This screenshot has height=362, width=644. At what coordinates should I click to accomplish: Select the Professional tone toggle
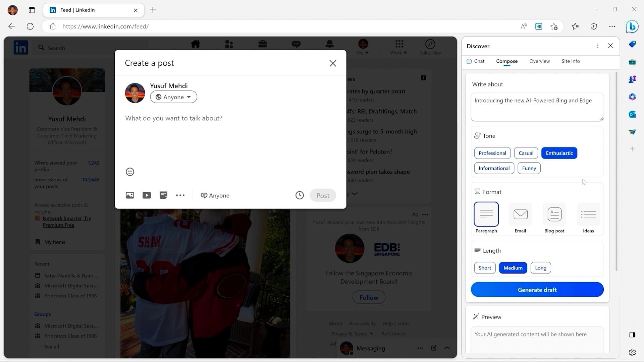(x=492, y=153)
